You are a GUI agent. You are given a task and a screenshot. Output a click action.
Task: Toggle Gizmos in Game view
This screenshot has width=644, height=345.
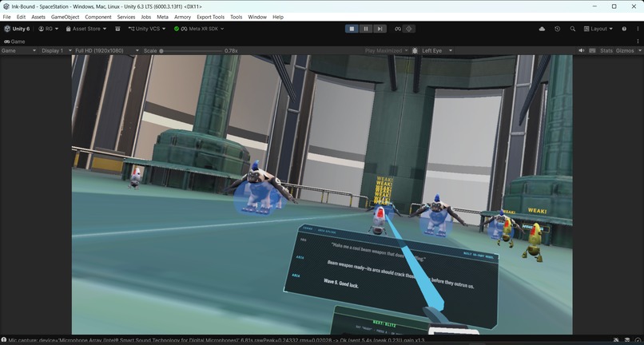point(625,50)
